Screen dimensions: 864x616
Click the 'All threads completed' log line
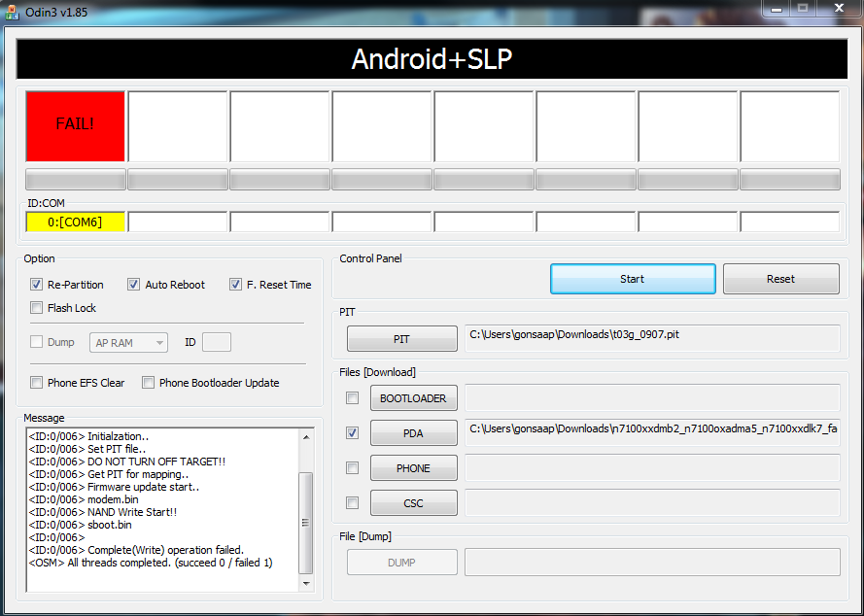(x=151, y=563)
